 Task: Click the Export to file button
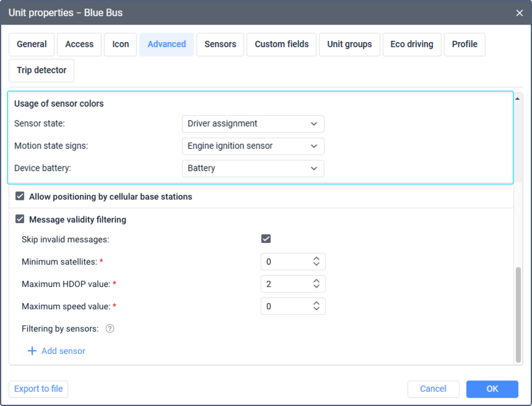pos(38,389)
